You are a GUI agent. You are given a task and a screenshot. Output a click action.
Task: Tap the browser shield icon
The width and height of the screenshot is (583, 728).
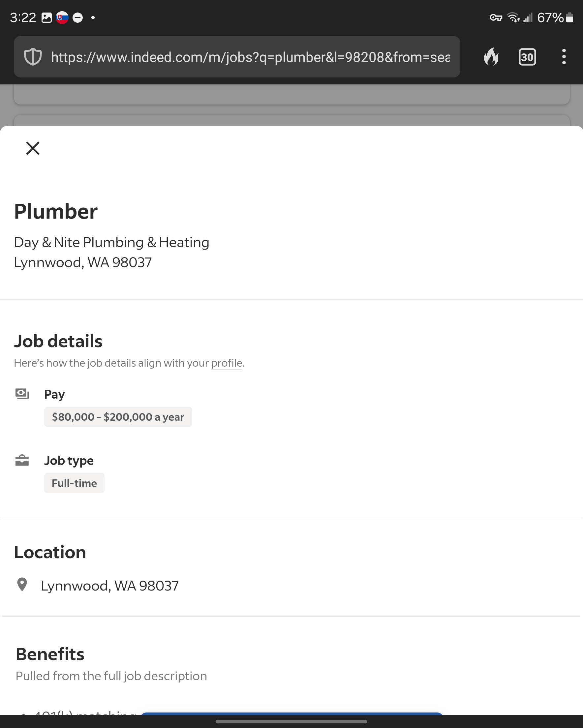coord(33,57)
